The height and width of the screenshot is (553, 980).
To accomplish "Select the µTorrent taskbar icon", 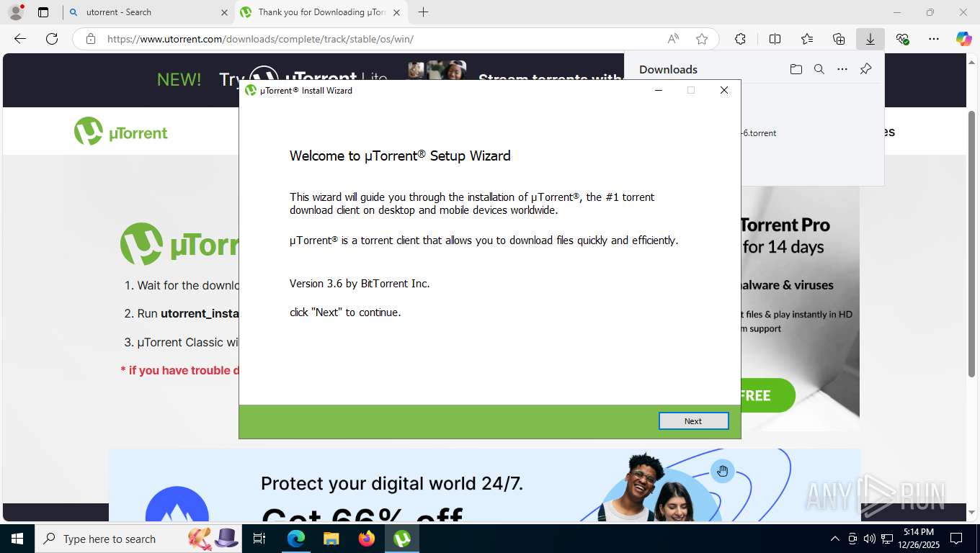I will [x=402, y=539].
